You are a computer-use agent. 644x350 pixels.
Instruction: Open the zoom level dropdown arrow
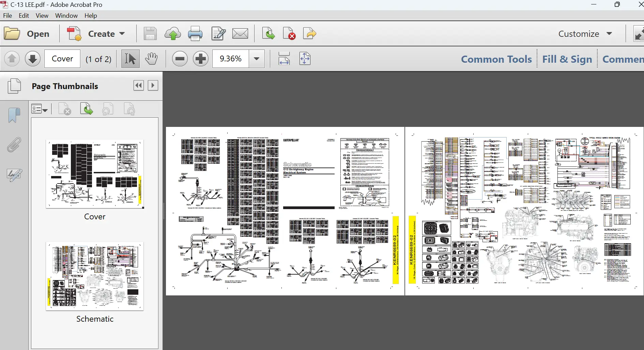[257, 59]
